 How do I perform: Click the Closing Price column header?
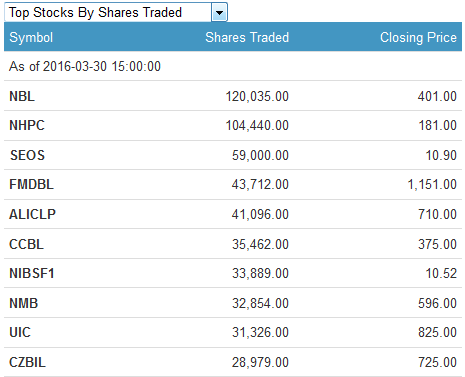click(418, 37)
